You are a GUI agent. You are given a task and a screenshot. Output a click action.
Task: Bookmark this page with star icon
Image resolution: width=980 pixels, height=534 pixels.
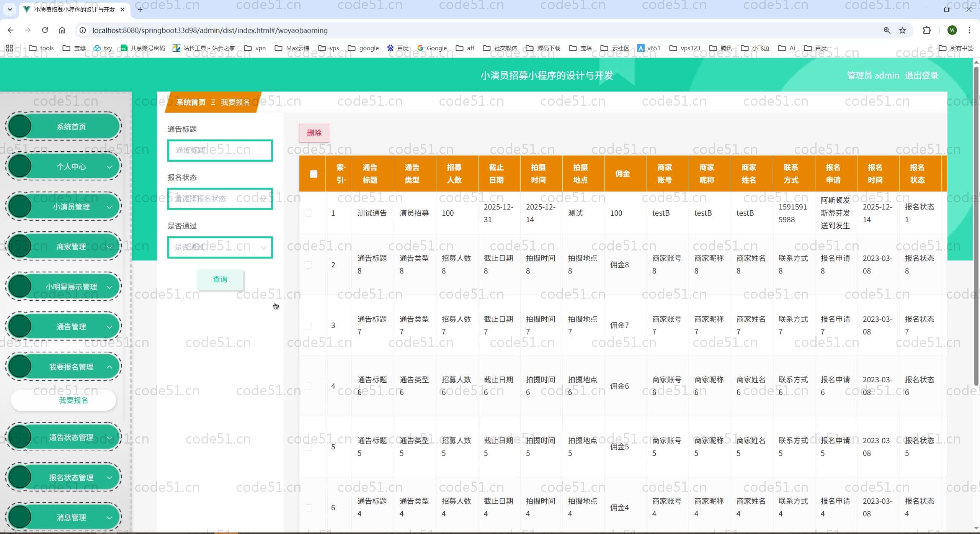click(x=902, y=30)
